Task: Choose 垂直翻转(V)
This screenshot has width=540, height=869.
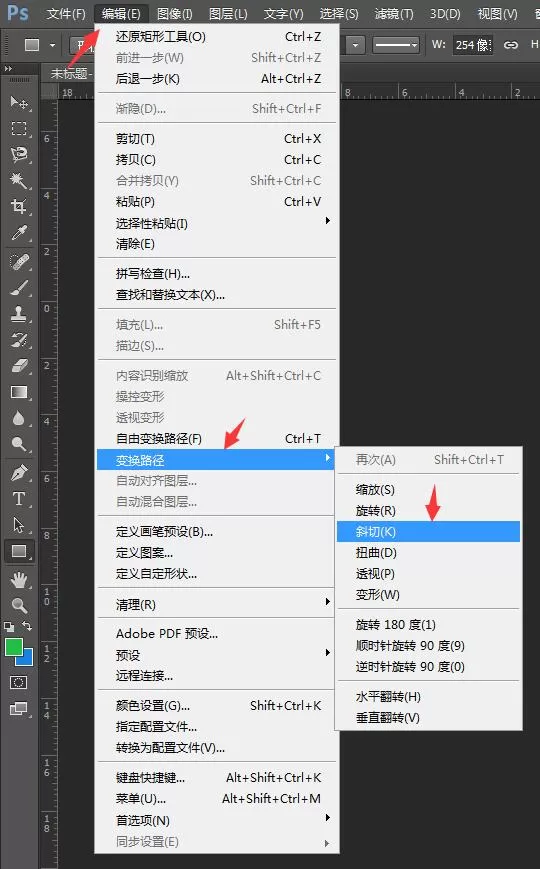Action: tap(429, 718)
